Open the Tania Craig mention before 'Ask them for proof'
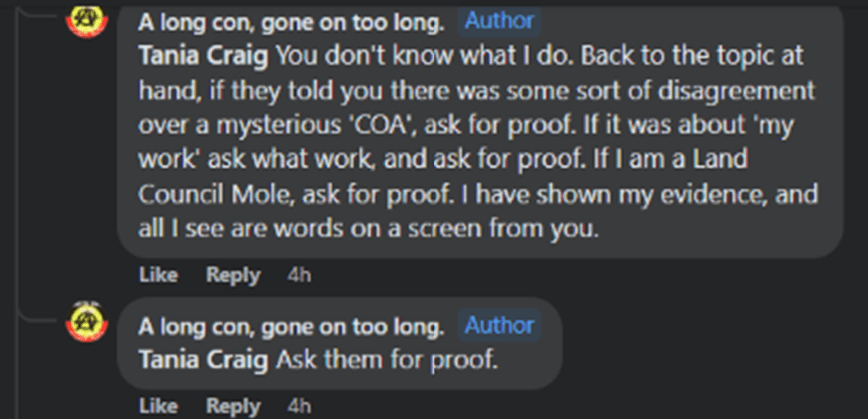 (203, 358)
